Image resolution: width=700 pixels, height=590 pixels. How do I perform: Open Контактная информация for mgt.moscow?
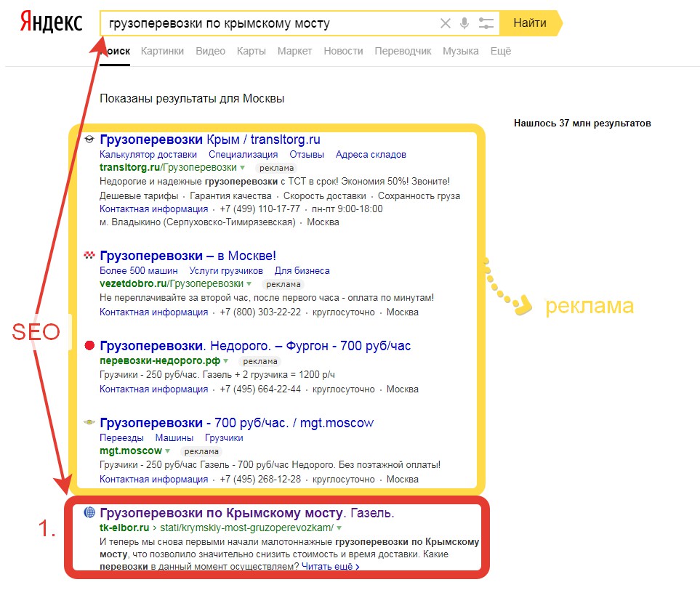click(x=153, y=480)
